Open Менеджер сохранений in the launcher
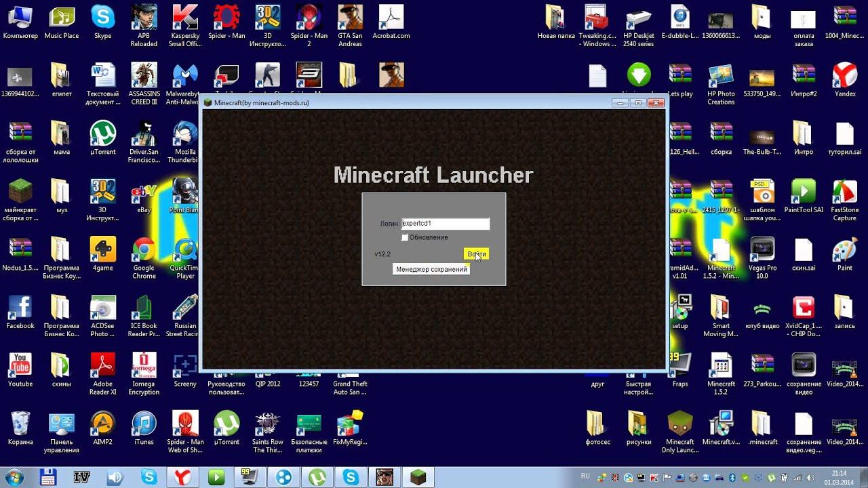 [x=432, y=269]
